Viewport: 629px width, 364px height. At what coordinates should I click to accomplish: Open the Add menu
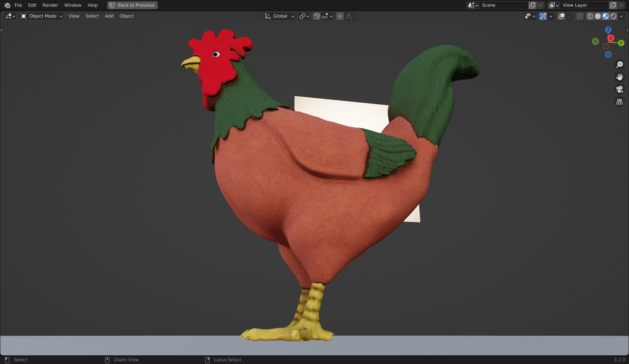click(x=109, y=16)
